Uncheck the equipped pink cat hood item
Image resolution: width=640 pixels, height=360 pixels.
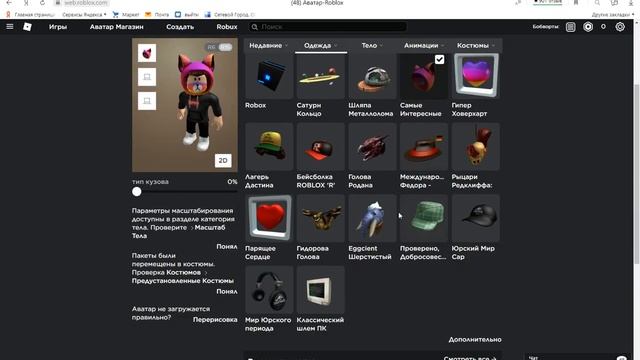[x=439, y=60]
